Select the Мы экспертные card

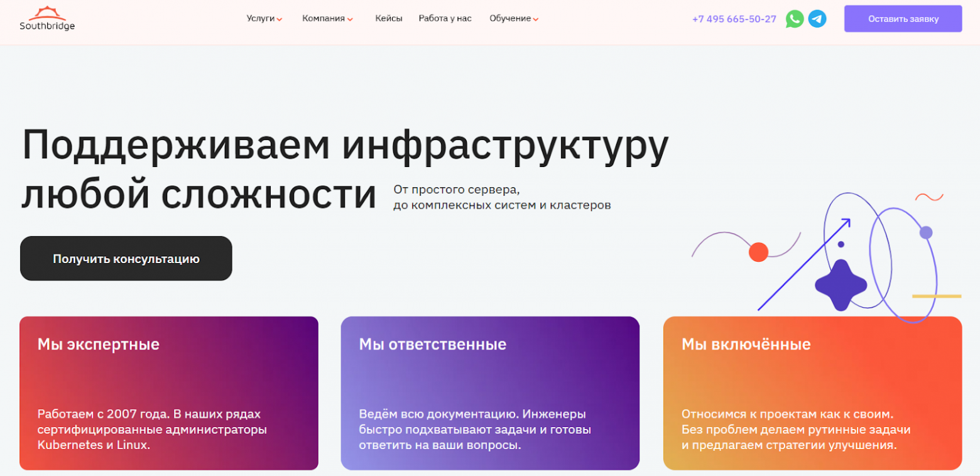pyautogui.click(x=169, y=393)
